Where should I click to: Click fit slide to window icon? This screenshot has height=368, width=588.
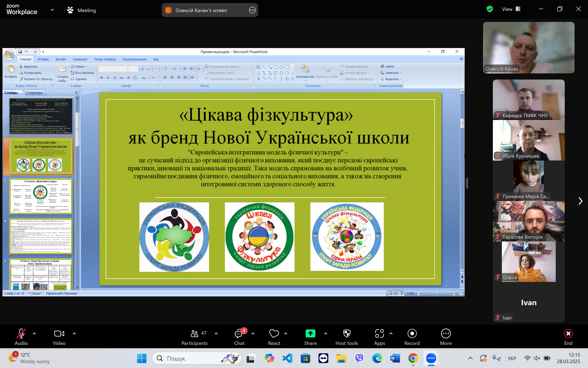(x=461, y=293)
